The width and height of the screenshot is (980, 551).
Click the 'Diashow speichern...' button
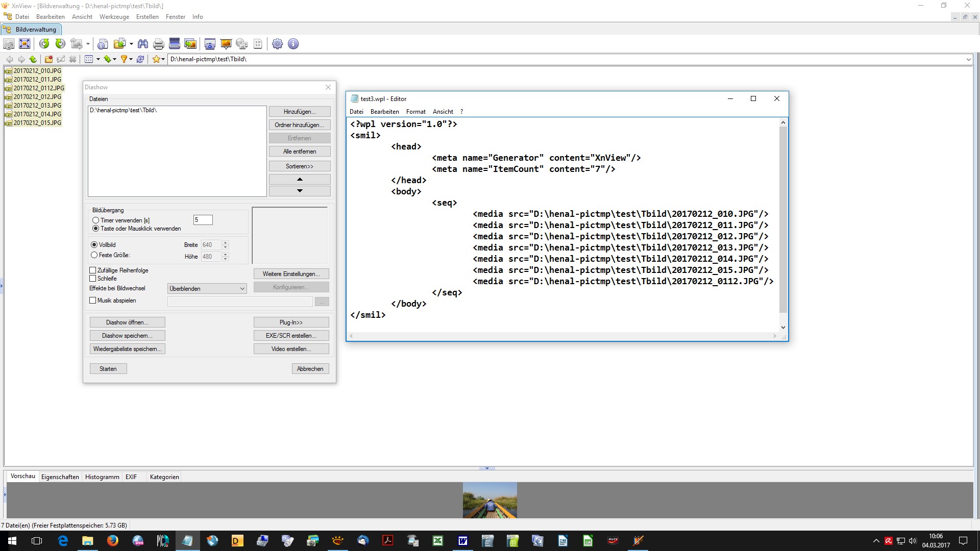click(x=127, y=336)
